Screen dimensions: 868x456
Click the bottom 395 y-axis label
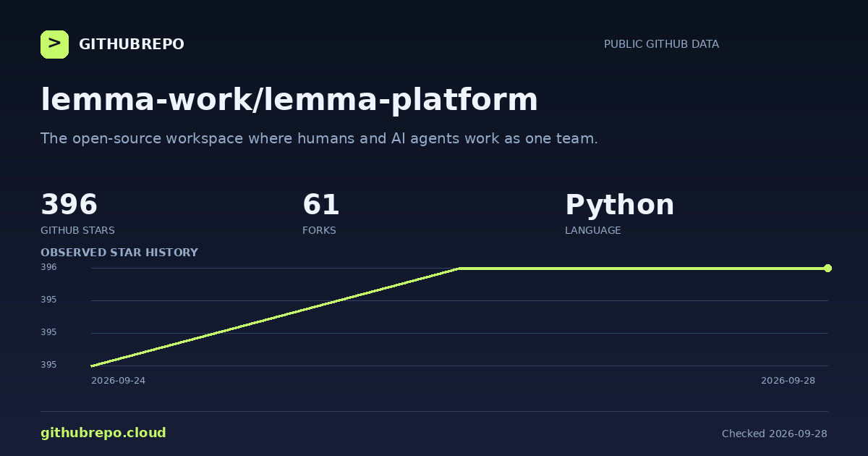48,365
